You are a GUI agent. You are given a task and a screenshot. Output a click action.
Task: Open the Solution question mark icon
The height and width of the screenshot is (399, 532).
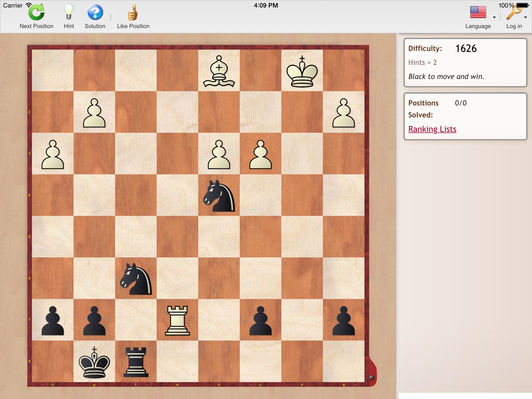tap(95, 12)
